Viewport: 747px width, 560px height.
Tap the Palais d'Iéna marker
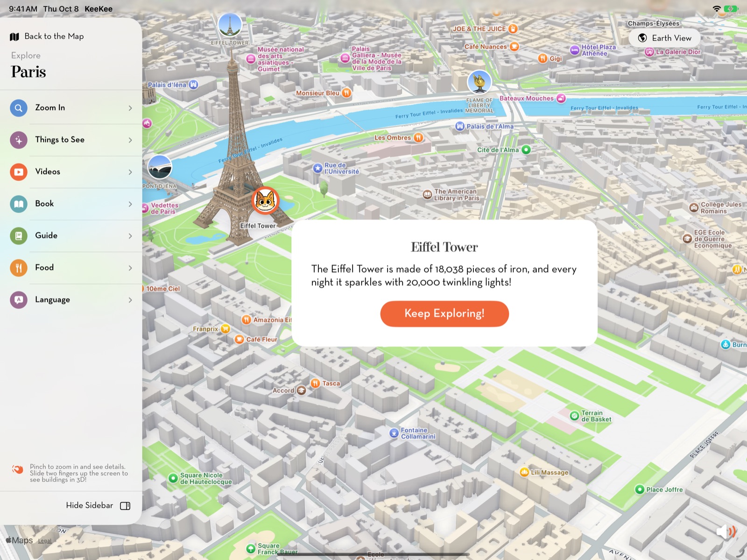pyautogui.click(x=194, y=85)
